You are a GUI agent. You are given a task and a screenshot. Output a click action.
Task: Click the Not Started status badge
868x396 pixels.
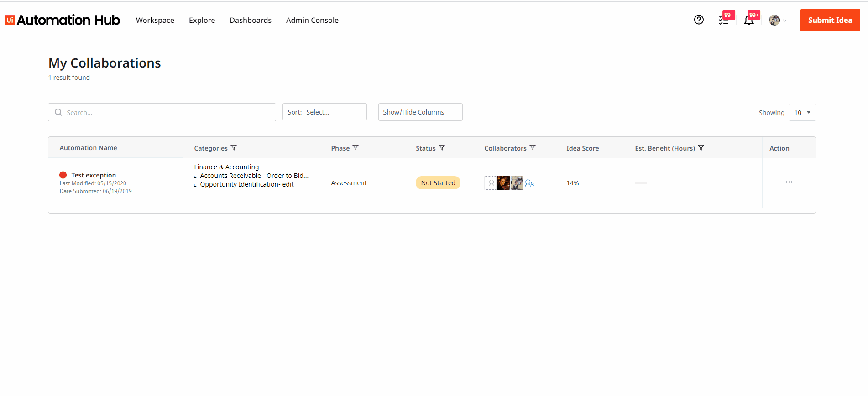click(x=438, y=182)
